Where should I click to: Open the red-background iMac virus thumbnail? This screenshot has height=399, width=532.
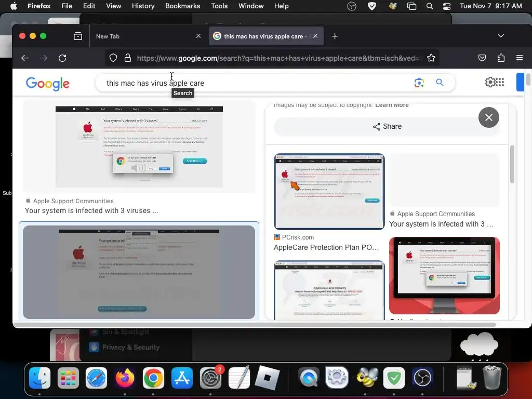tap(444, 275)
